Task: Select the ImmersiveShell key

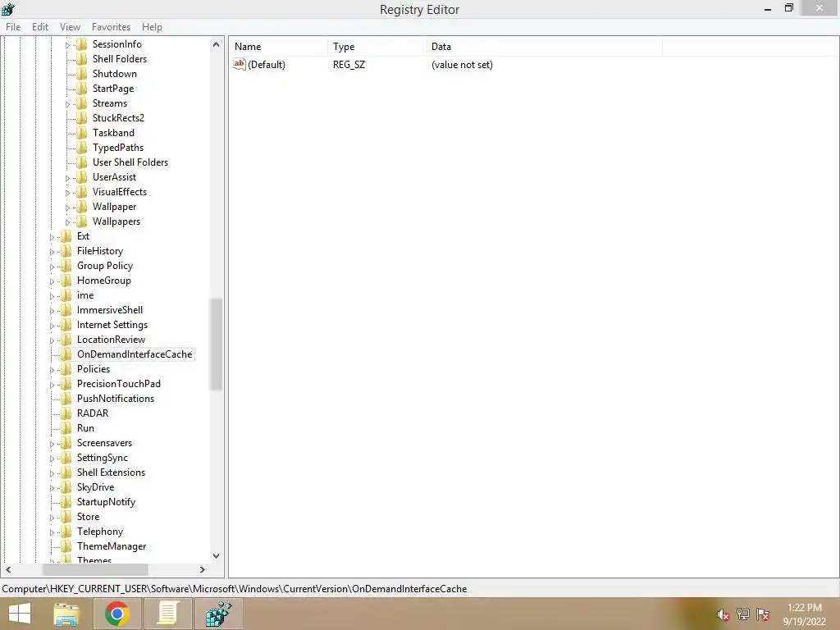Action: tap(109, 310)
